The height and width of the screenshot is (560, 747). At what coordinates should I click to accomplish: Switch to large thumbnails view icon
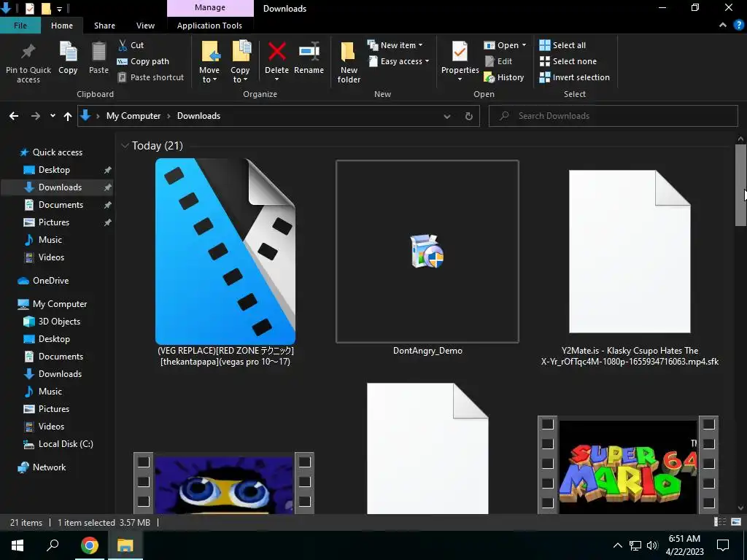[x=736, y=522]
